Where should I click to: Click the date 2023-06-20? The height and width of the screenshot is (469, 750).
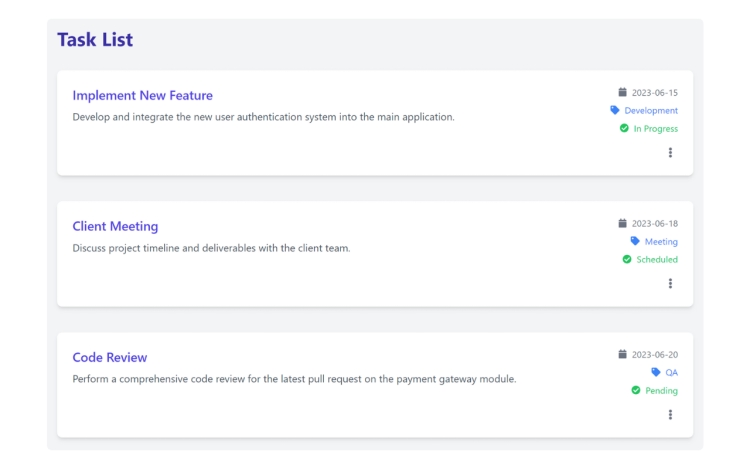point(655,354)
